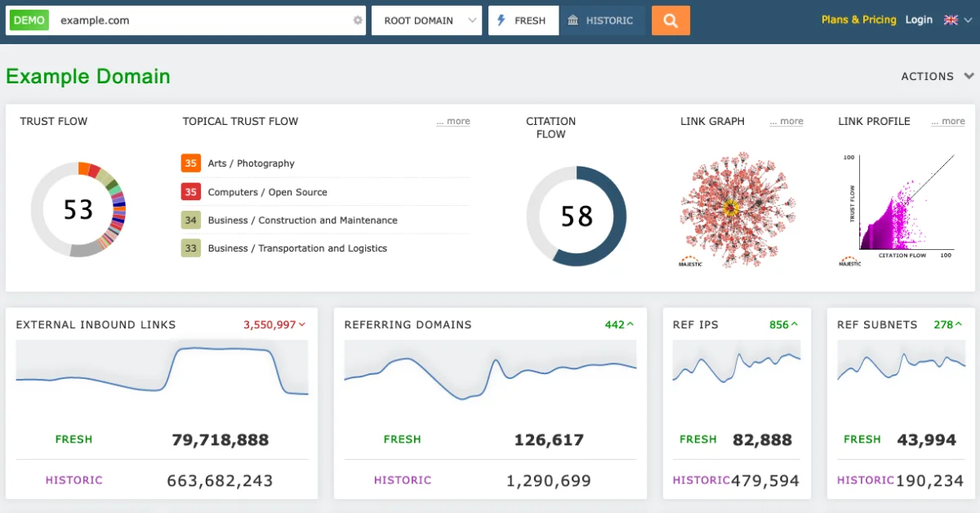Switch to the Fresh index view
The image size is (980, 513).
(x=523, y=20)
